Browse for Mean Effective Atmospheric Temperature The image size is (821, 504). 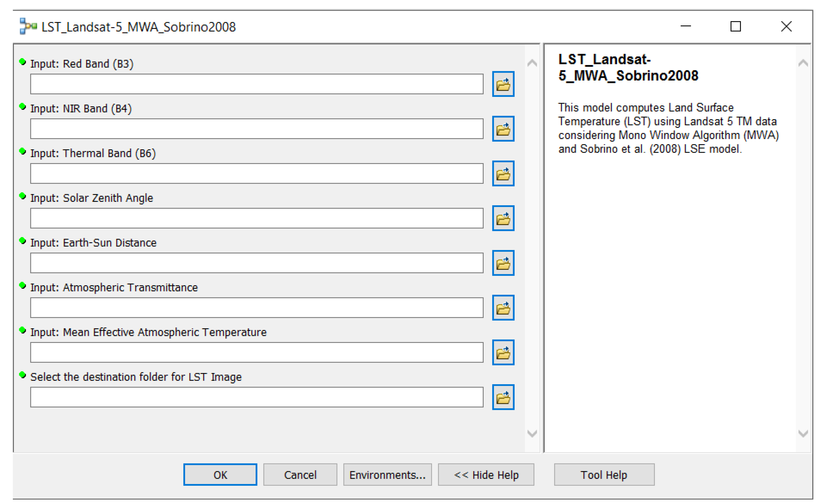click(x=503, y=352)
